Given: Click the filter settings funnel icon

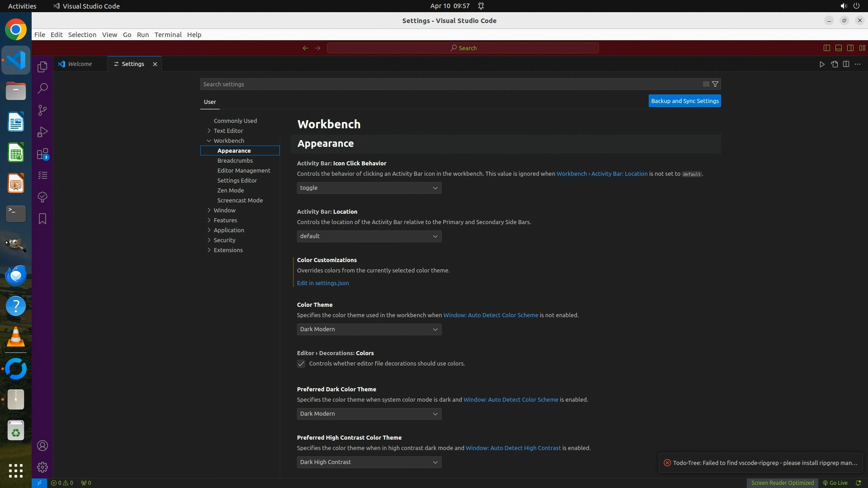Looking at the screenshot, I should tap(715, 84).
